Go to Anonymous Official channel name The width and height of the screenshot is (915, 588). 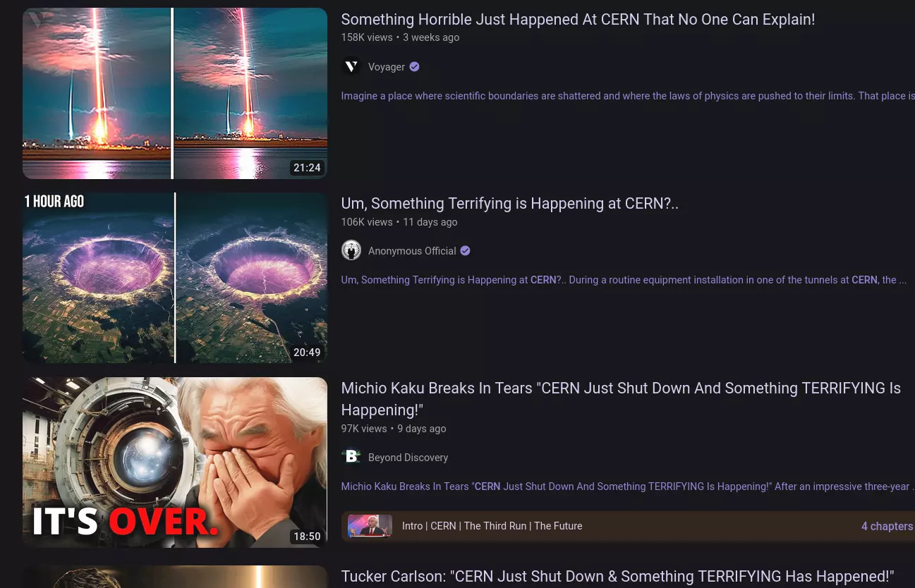tap(412, 251)
